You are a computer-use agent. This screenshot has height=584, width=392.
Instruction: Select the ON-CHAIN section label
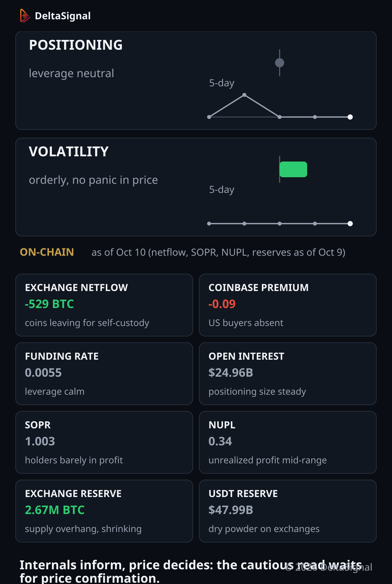pyautogui.click(x=47, y=252)
